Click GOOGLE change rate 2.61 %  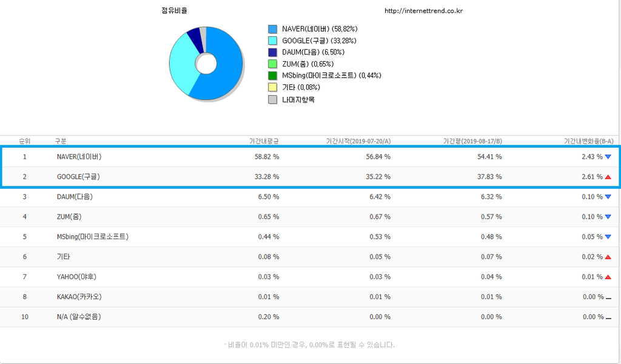592,177
